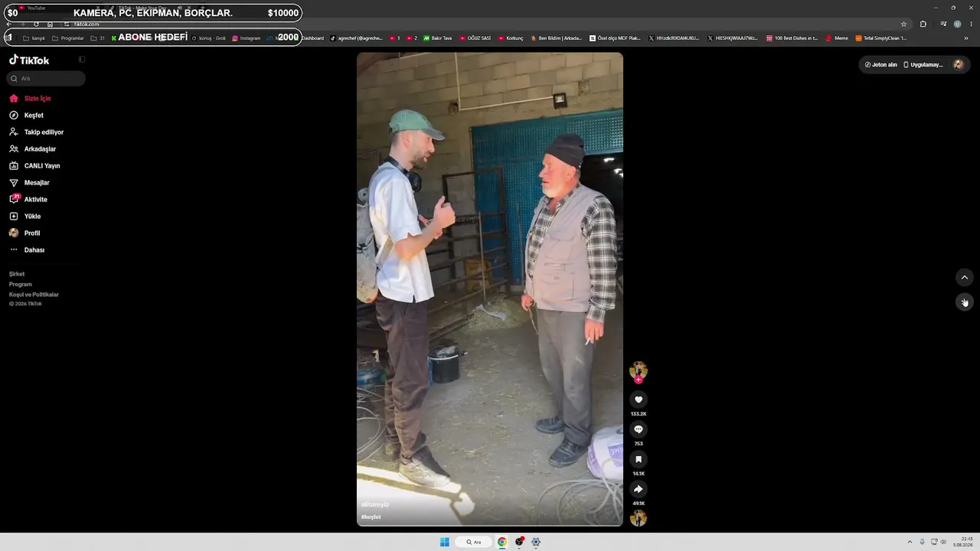Viewport: 980px width, 551px height.
Task: Open Chrome from the taskbar
Action: tap(502, 542)
